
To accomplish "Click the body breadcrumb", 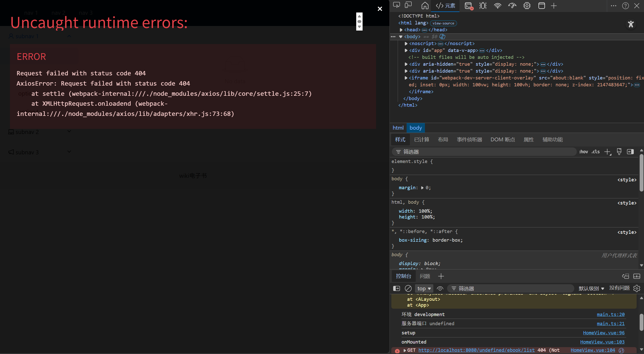I will pos(416,128).
